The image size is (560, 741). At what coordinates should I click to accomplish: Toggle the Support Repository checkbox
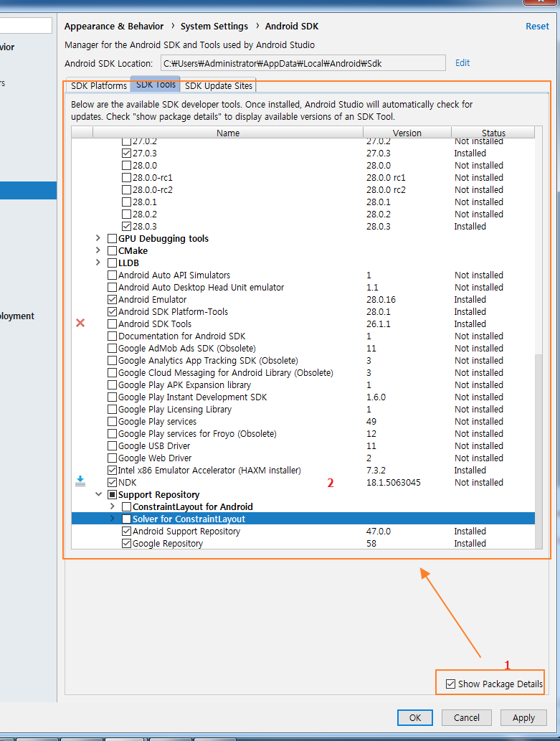[x=112, y=495]
